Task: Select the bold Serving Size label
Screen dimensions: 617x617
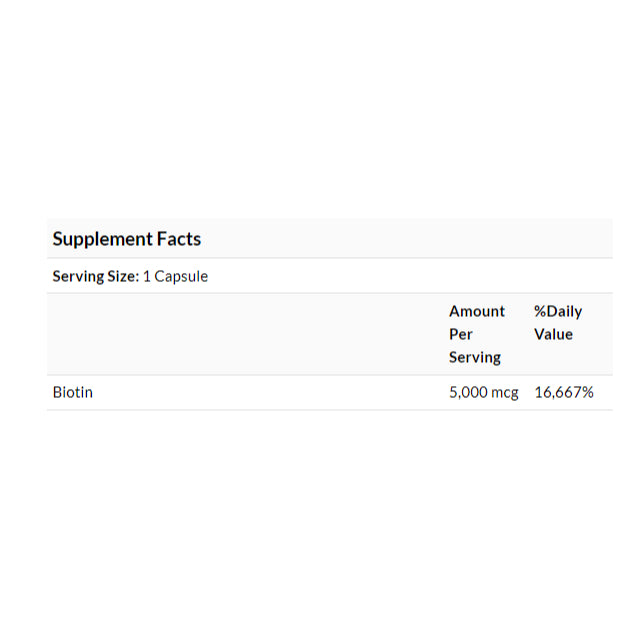Action: coord(96,276)
